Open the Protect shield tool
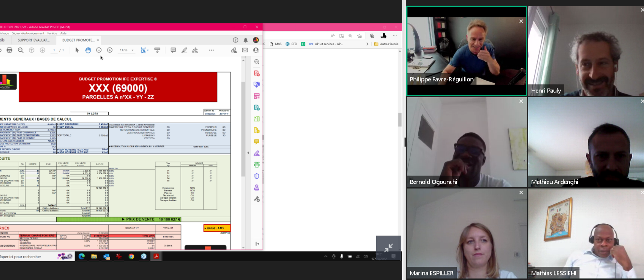 pyautogui.click(x=257, y=176)
